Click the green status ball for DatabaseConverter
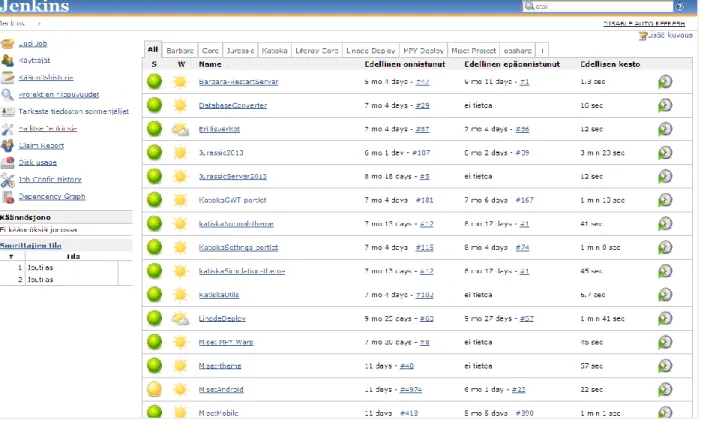The image size is (701, 424). [154, 105]
